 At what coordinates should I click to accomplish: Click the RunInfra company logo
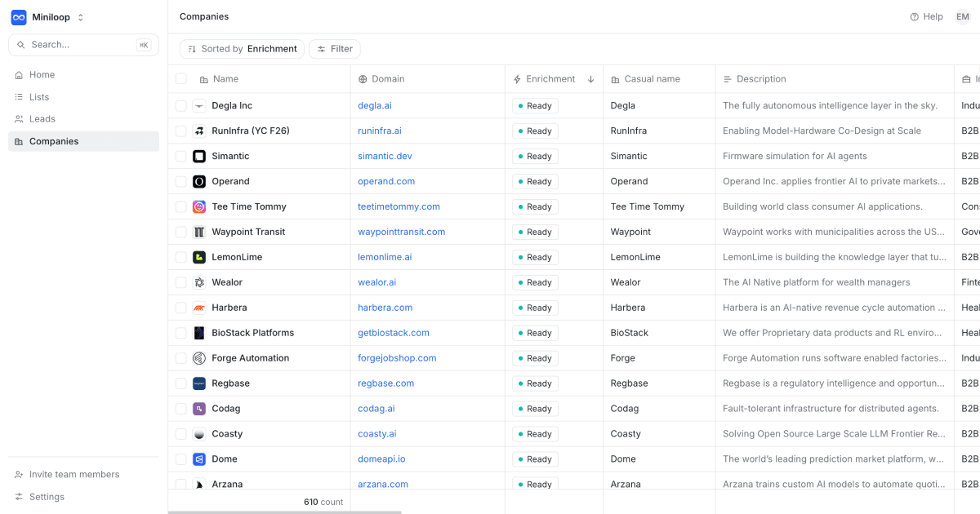click(199, 131)
